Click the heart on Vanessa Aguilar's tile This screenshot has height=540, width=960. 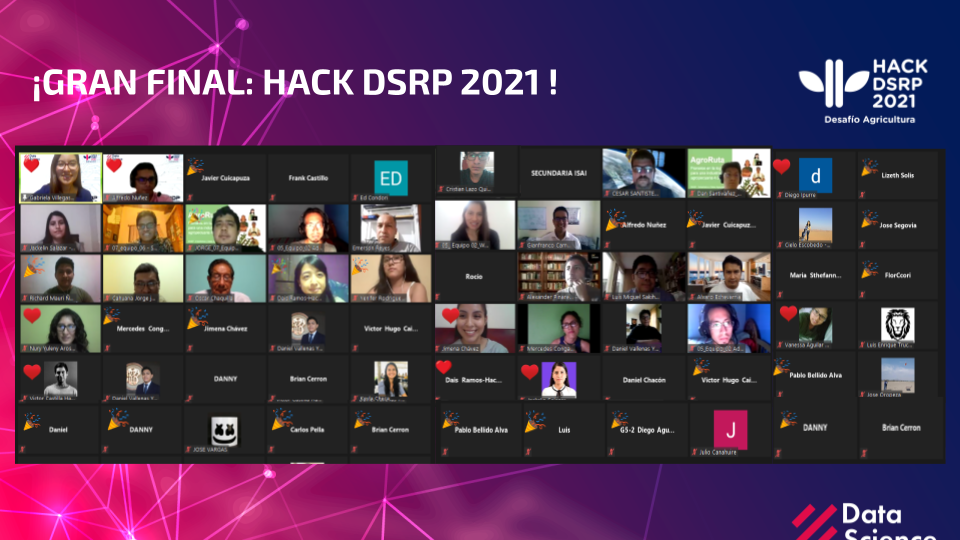coord(789,313)
